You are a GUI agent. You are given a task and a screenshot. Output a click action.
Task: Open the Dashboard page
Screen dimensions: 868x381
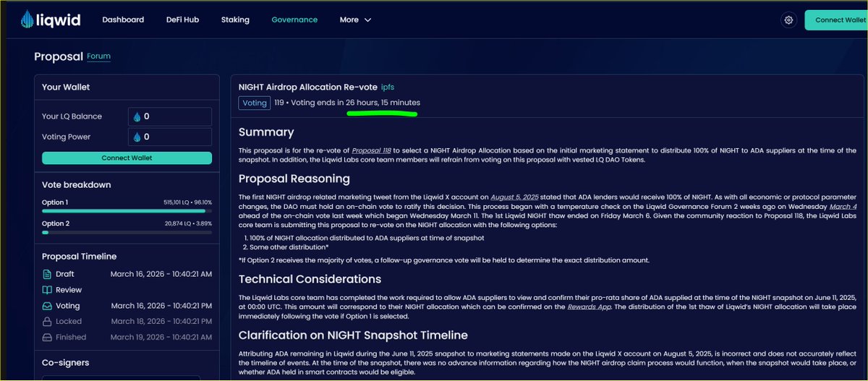pyautogui.click(x=123, y=20)
